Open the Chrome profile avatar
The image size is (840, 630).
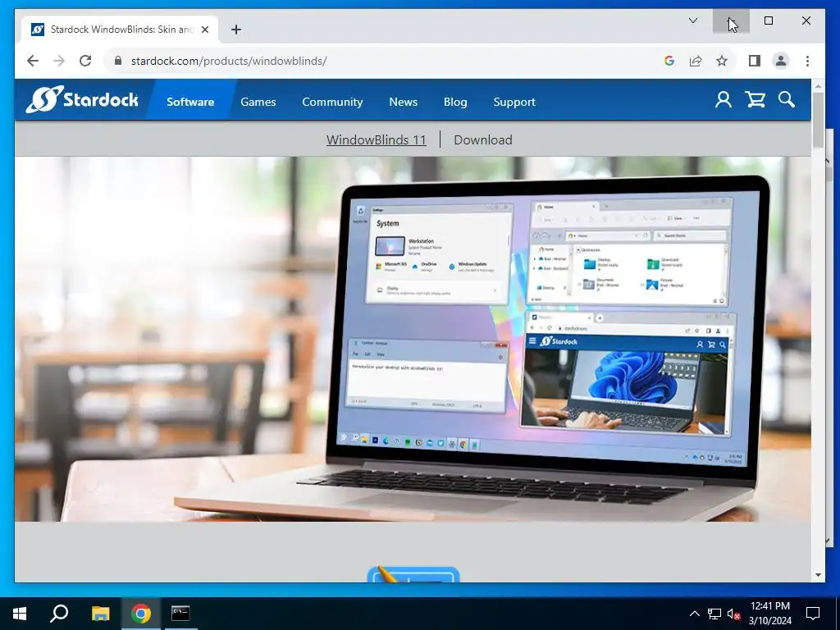pyautogui.click(x=781, y=61)
